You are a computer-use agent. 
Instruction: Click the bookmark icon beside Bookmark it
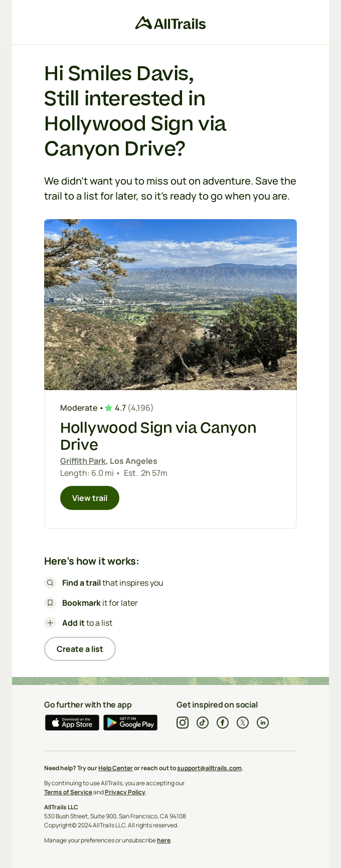(x=50, y=603)
